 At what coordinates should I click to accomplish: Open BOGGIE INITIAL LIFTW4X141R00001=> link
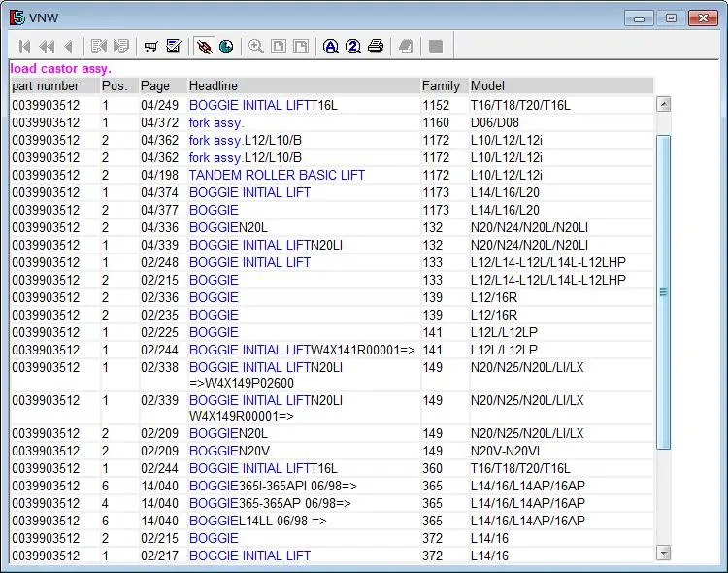tap(302, 350)
